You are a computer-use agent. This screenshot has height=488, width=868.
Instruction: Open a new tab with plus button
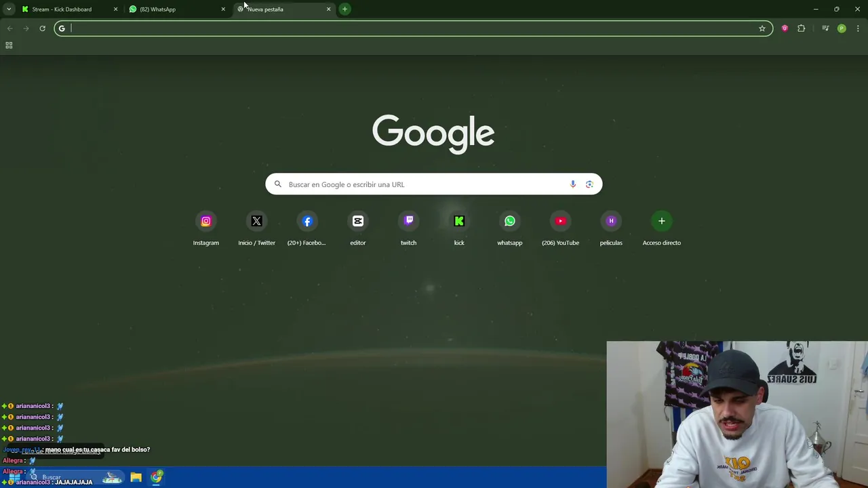pos(344,9)
